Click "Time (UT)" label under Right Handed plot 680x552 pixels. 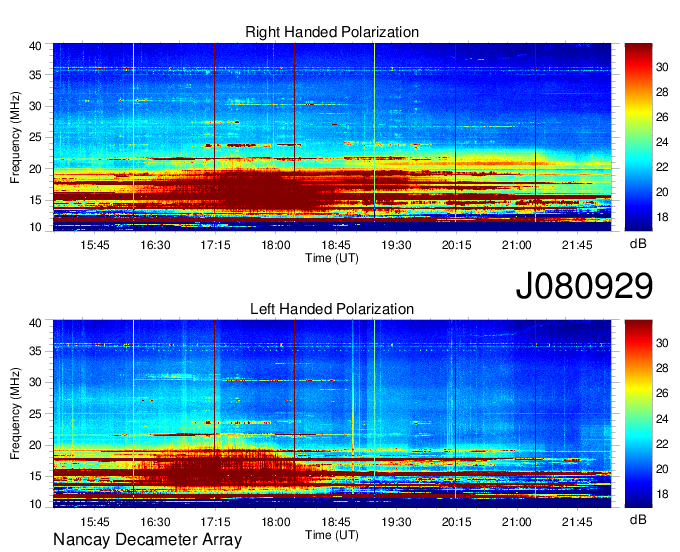(x=332, y=258)
